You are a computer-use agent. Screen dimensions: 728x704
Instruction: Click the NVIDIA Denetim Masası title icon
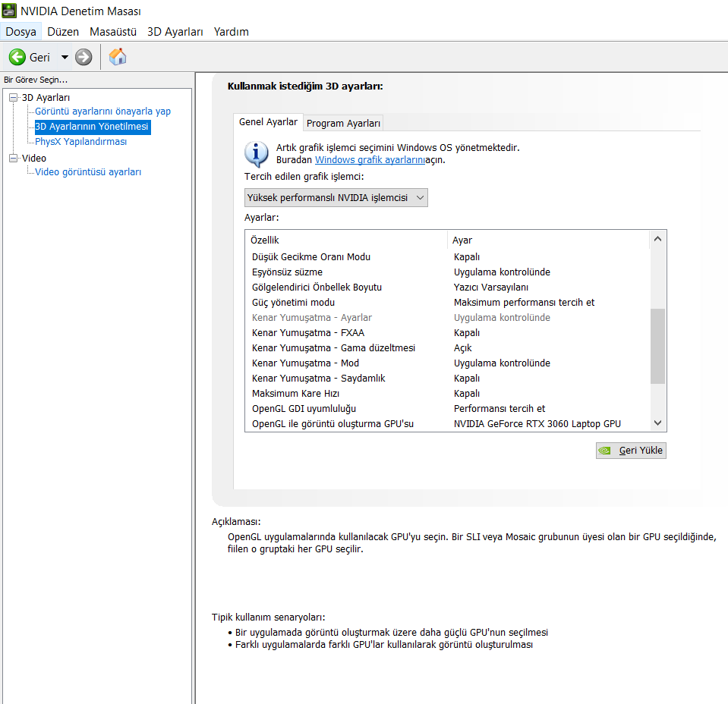click(x=9, y=10)
